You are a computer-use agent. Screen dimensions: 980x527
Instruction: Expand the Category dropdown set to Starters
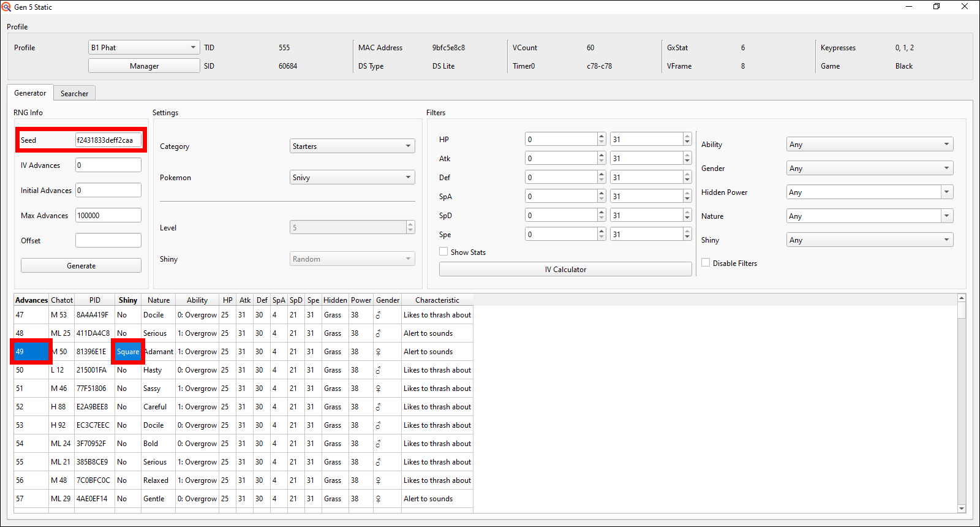point(352,146)
